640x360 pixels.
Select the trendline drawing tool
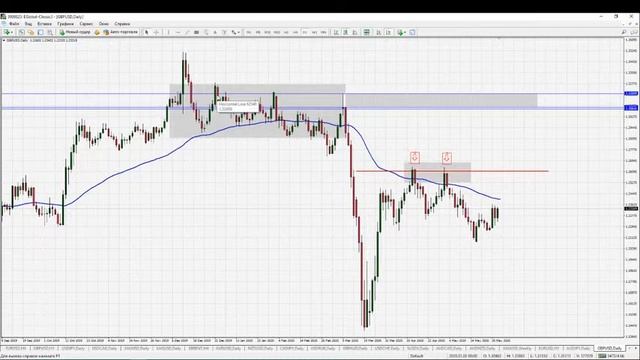(187, 32)
